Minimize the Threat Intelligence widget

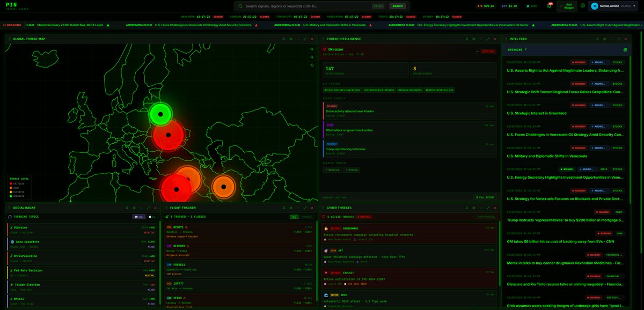tap(481, 39)
